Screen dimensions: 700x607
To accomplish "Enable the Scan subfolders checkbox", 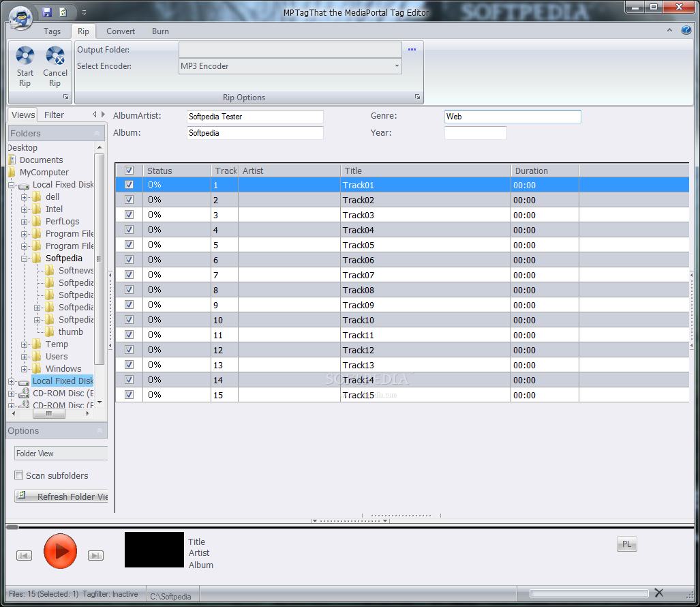I will tap(19, 475).
